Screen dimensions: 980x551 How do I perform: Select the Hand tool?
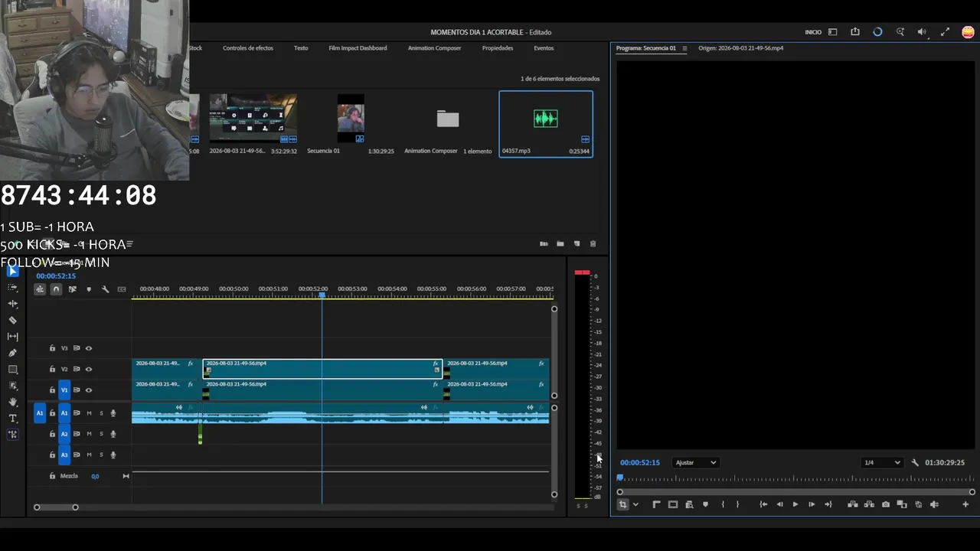click(x=13, y=402)
